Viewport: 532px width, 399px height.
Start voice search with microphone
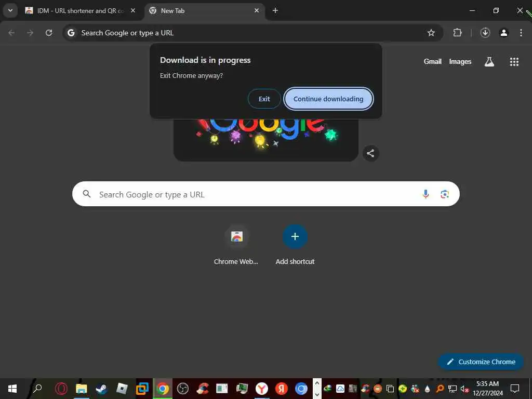click(425, 194)
